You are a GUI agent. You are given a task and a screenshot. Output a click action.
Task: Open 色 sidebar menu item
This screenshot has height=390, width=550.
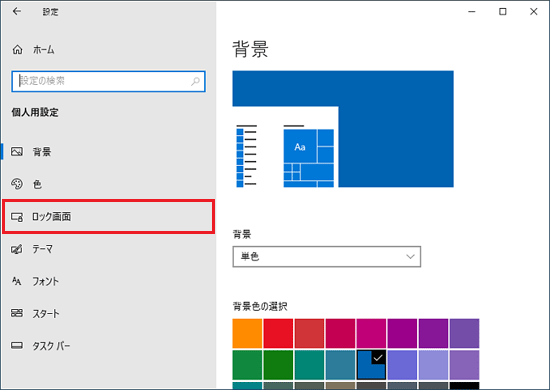108,184
